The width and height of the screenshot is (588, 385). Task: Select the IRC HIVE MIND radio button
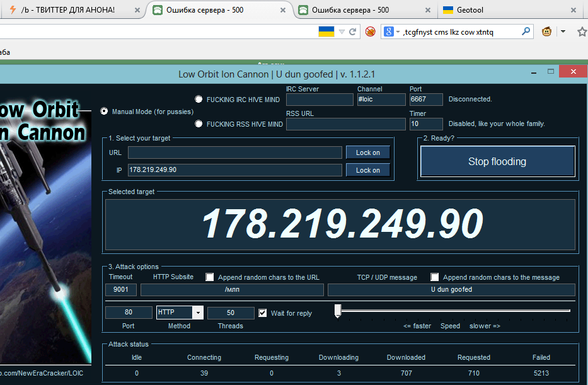(x=199, y=99)
